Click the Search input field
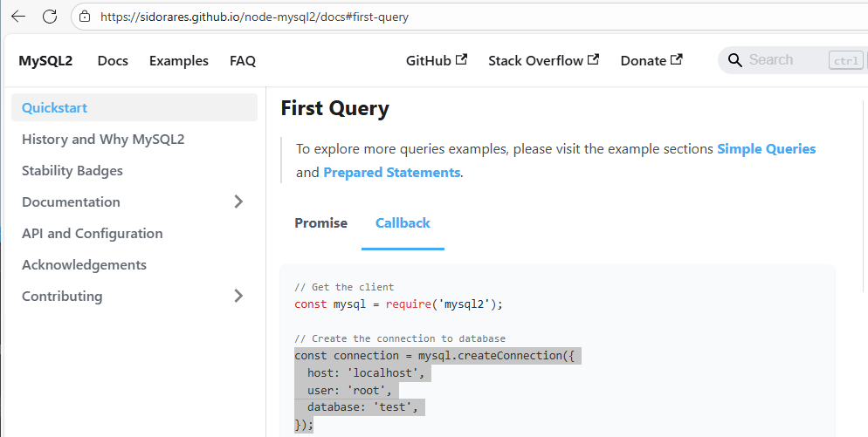 [x=782, y=60]
